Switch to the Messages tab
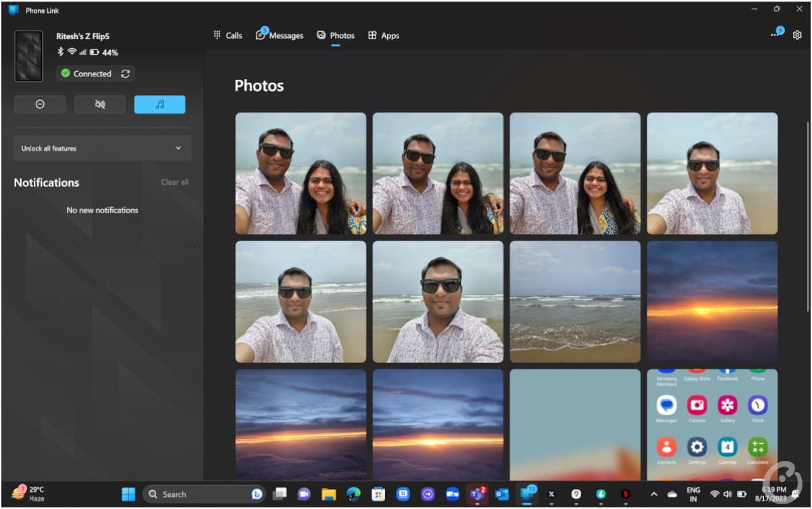Viewport: 812px width, 509px height. [x=279, y=35]
